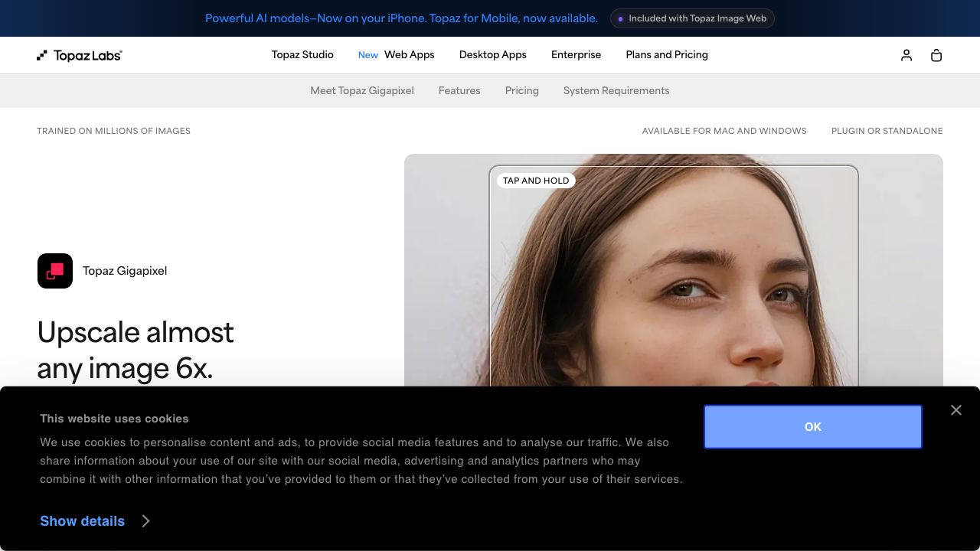This screenshot has height=551, width=980.
Task: Open the shopping bag cart icon
Action: (936, 55)
